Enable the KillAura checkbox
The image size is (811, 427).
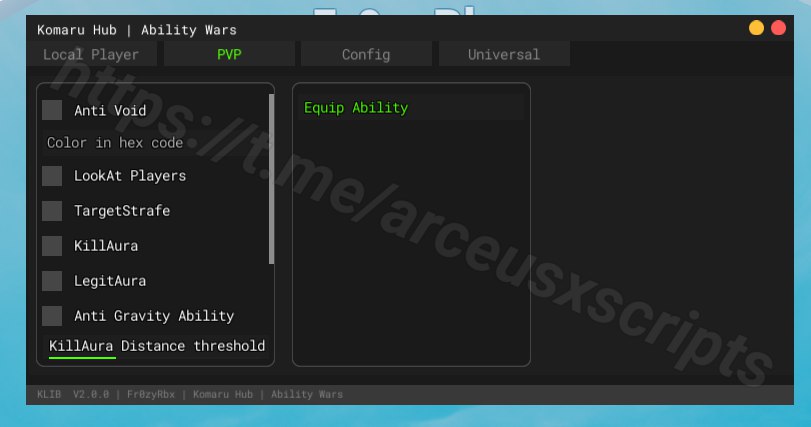click(x=52, y=246)
